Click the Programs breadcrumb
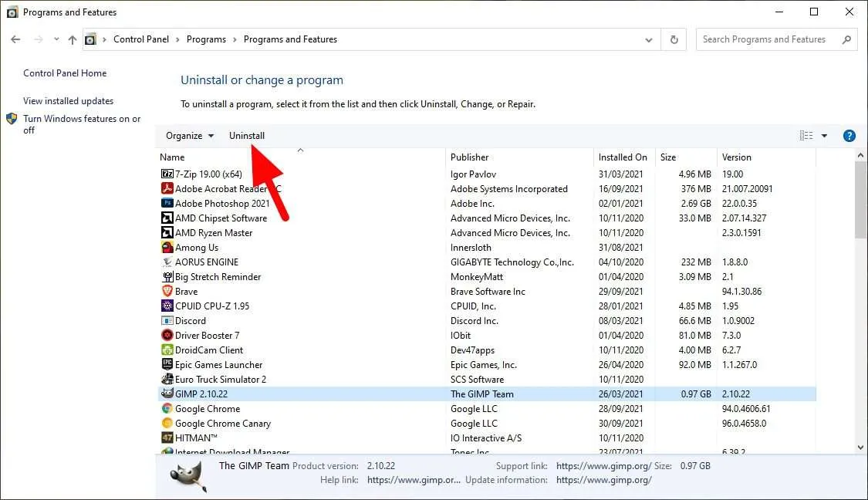This screenshot has height=500, width=868. point(206,39)
